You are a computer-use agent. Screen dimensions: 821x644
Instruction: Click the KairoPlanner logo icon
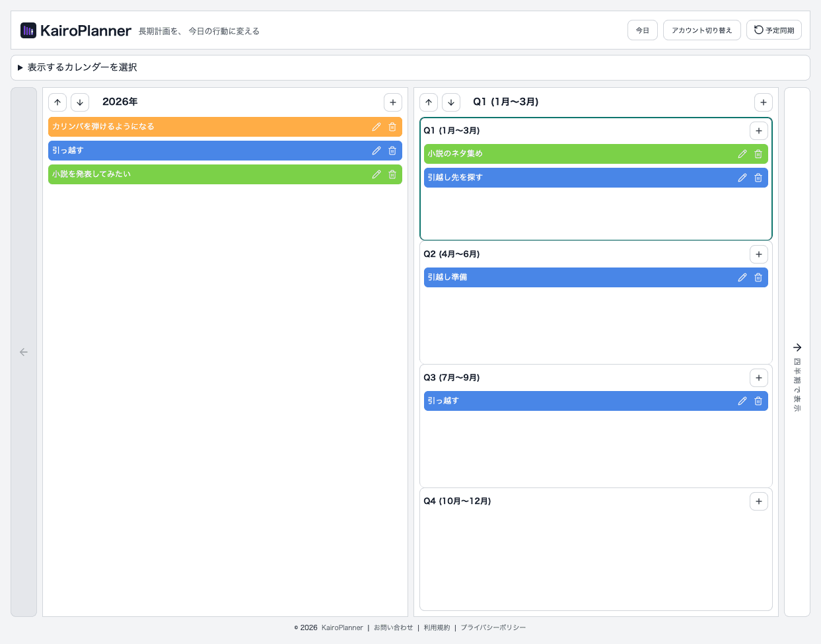click(26, 30)
